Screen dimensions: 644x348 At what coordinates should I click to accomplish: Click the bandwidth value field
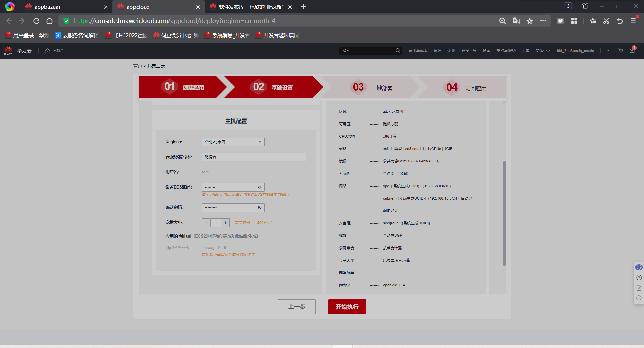point(216,223)
